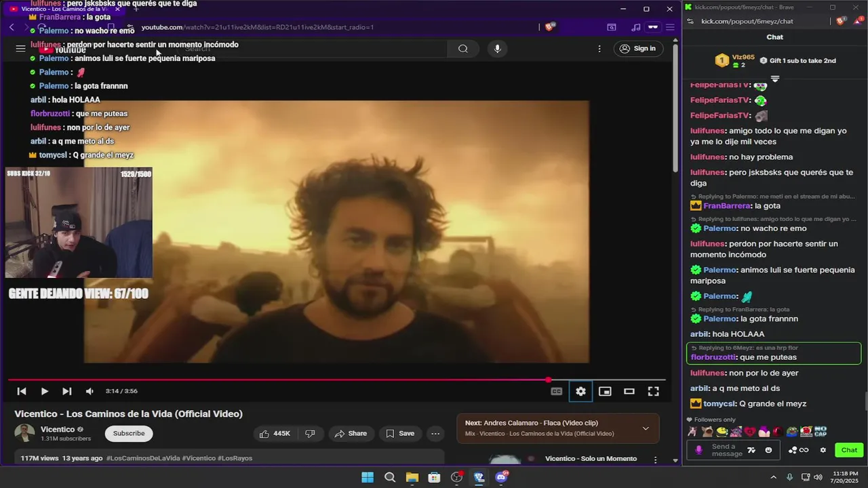The image size is (868, 488).
Task: Click the YouTube address bar URL
Action: click(258, 27)
